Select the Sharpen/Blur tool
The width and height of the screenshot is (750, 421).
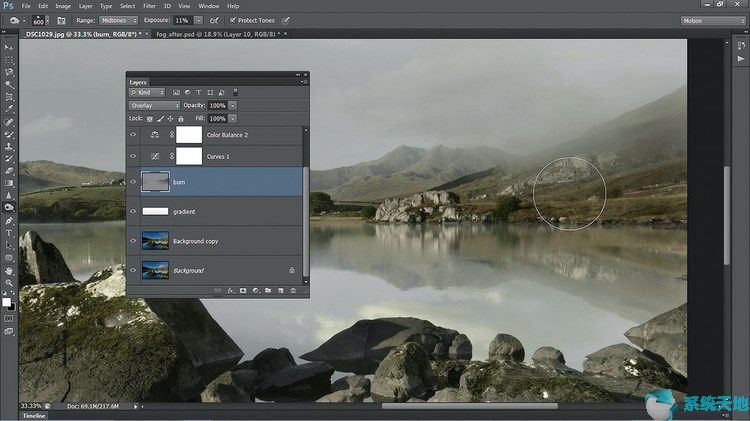click(x=9, y=196)
